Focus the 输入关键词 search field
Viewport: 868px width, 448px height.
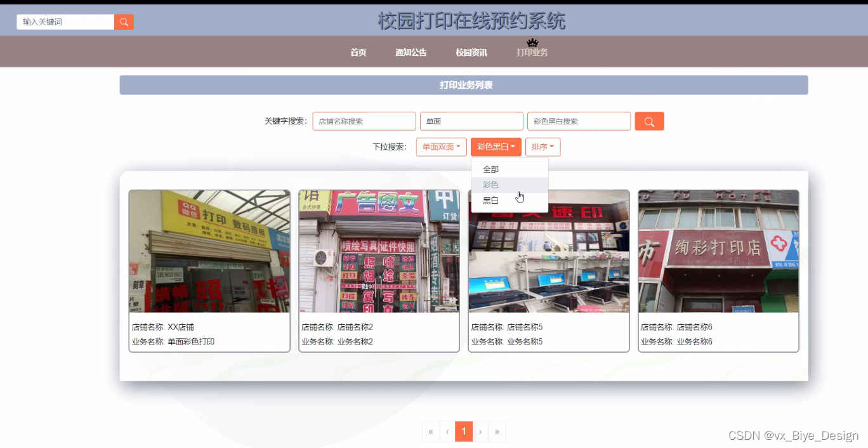tap(65, 22)
